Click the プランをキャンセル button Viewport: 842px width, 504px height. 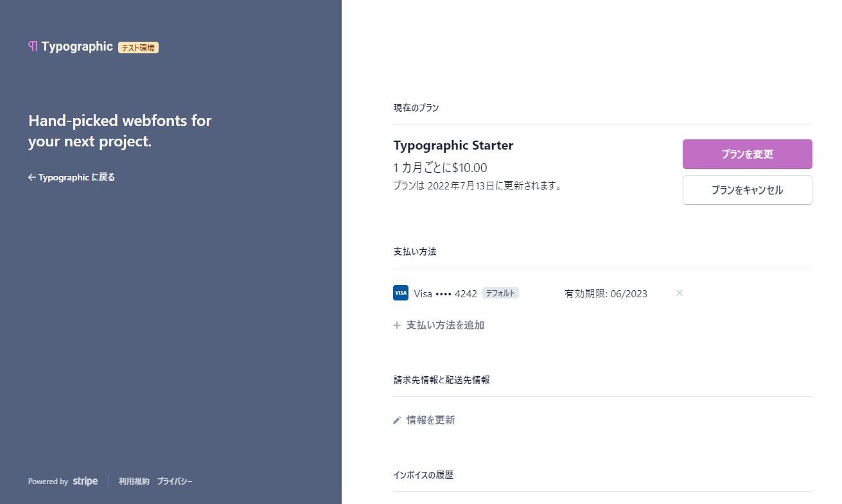click(748, 190)
